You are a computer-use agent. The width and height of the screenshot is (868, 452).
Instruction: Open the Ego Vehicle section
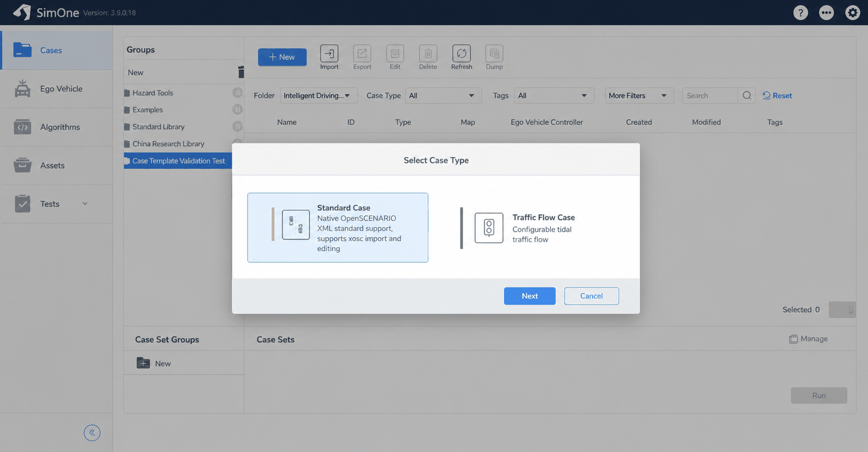(57, 89)
